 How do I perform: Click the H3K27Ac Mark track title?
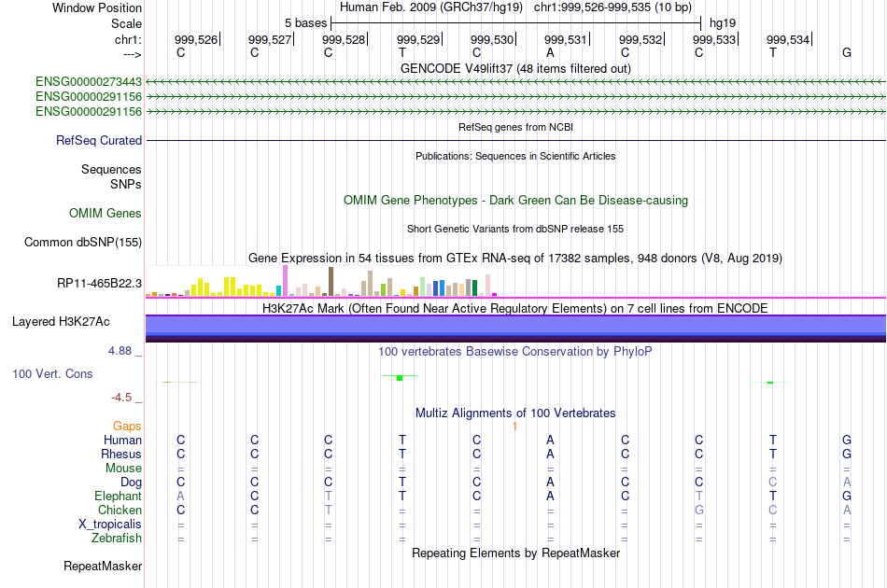click(515, 309)
